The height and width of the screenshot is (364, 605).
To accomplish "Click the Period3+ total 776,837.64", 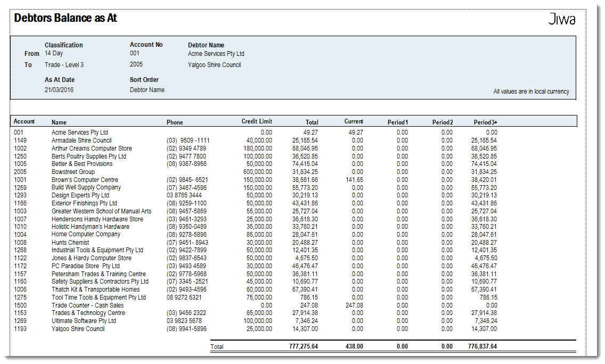I will 483,346.
